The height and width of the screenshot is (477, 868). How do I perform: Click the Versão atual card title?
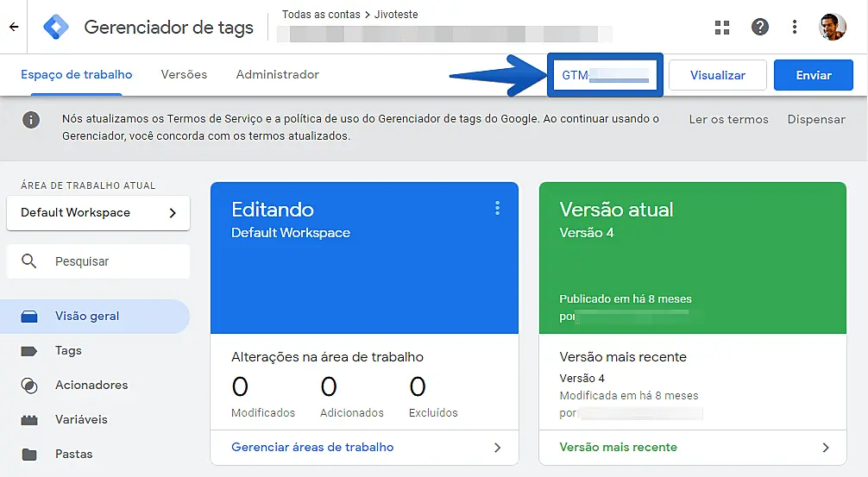(x=616, y=210)
